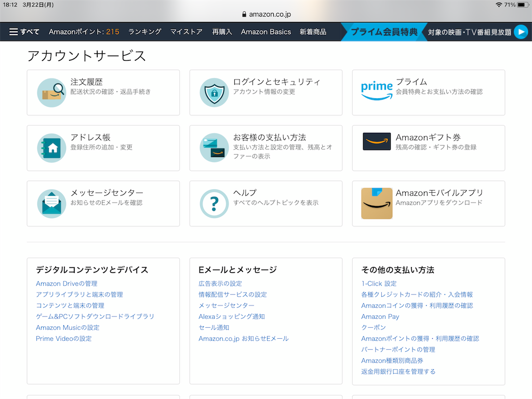This screenshot has width=532, height=399.
Task: Click the blue play arrow icon in banner
Action: [x=521, y=32]
